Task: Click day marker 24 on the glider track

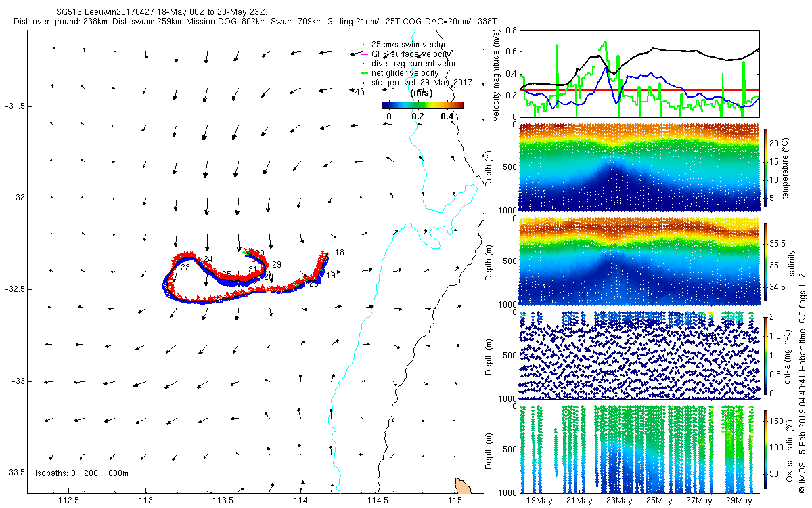Action: (x=208, y=259)
